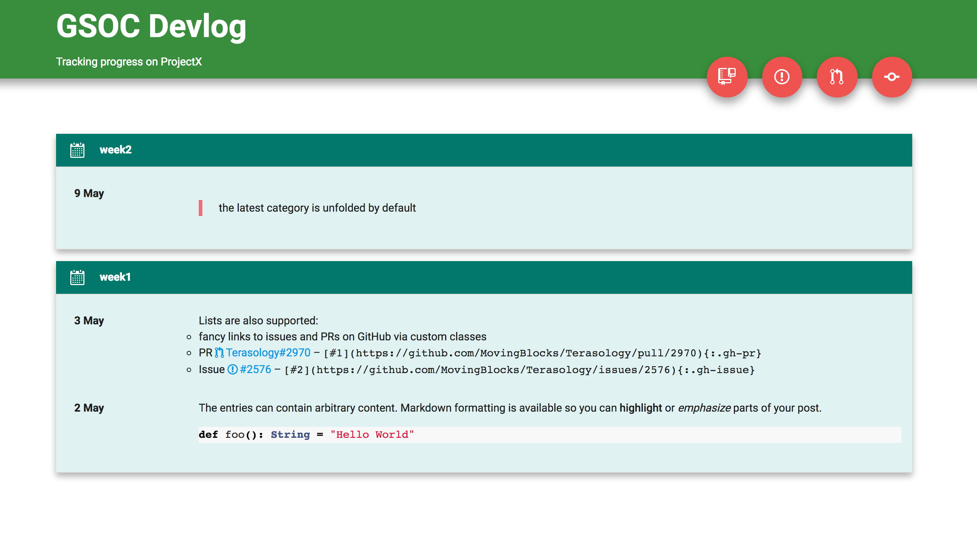Click the Hello World code block

[x=306, y=435]
